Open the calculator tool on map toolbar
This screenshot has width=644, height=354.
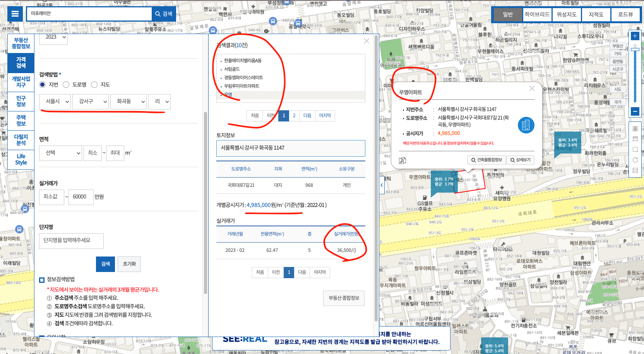[x=635, y=128]
